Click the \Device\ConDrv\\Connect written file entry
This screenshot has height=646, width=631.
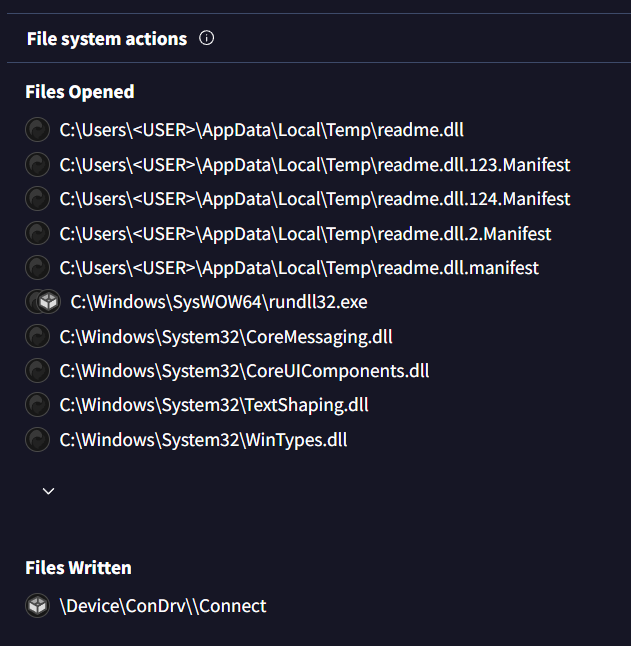click(163, 606)
